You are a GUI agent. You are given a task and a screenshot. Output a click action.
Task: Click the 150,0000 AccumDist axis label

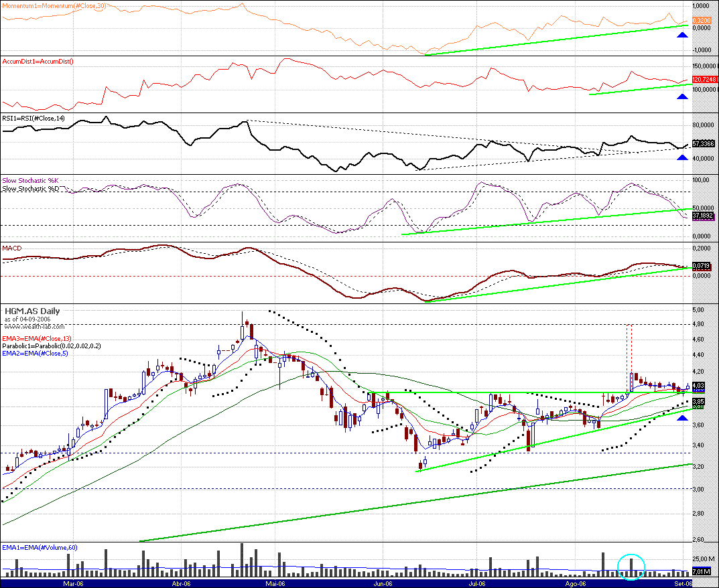pos(705,66)
